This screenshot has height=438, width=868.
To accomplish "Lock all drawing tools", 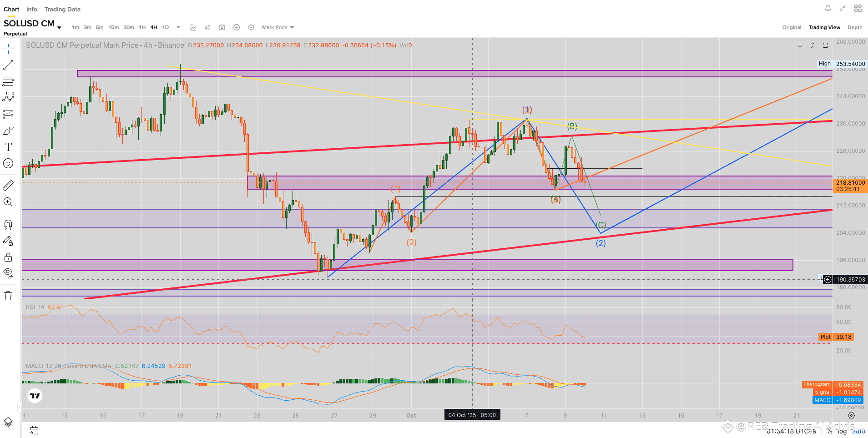I will pyautogui.click(x=8, y=257).
